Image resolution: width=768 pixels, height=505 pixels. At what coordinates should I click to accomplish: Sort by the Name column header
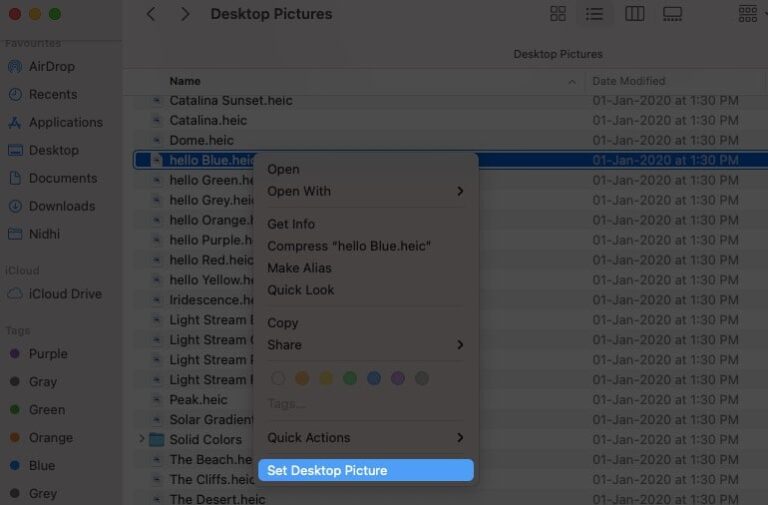pos(185,81)
